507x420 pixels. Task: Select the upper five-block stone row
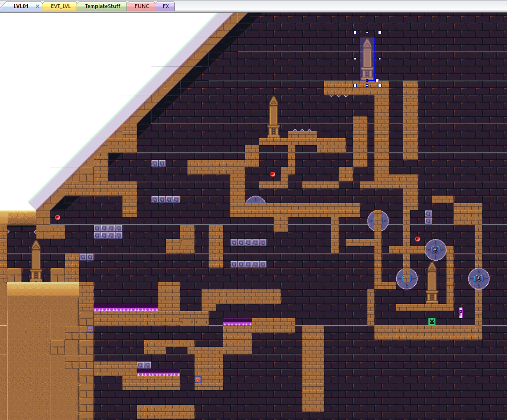click(x=248, y=243)
